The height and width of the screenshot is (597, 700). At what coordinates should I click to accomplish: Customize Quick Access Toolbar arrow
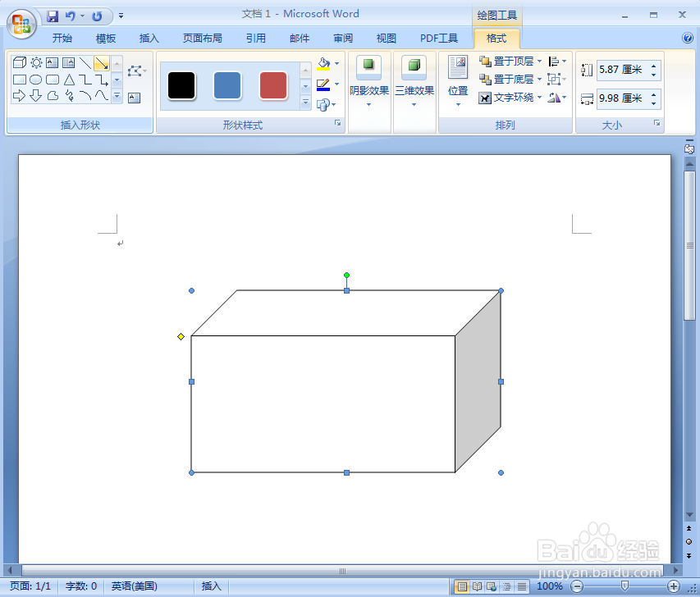121,16
